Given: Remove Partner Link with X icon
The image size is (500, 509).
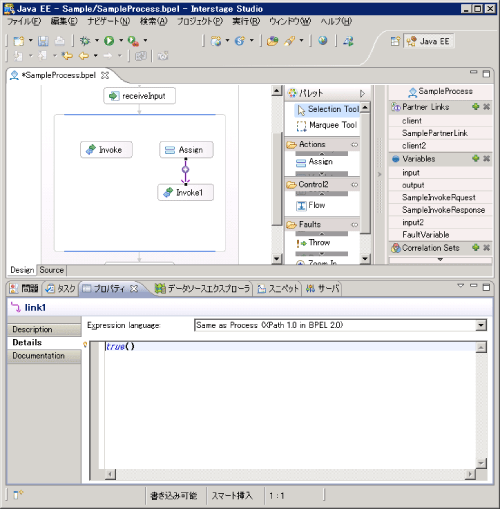Looking at the screenshot, I should click(x=486, y=107).
